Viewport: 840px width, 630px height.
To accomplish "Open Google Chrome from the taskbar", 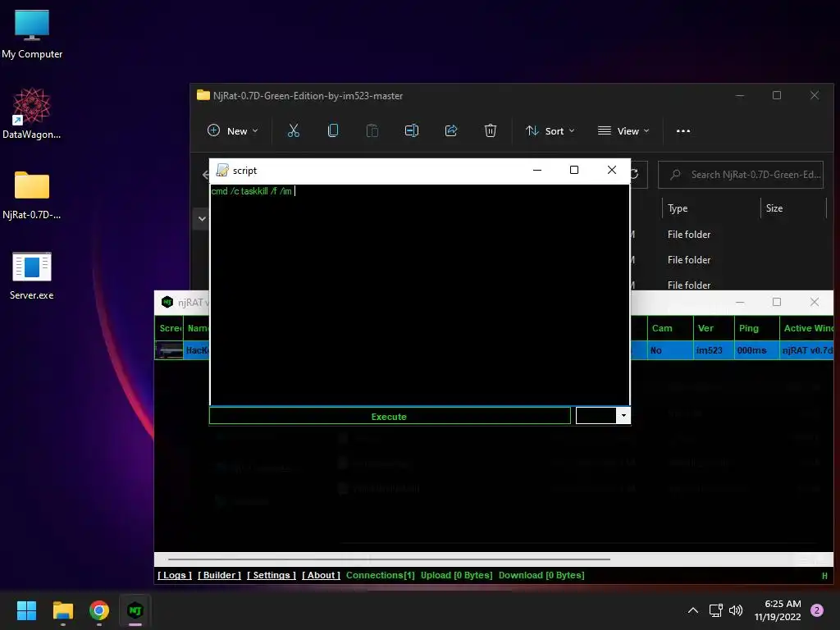I will click(99, 610).
